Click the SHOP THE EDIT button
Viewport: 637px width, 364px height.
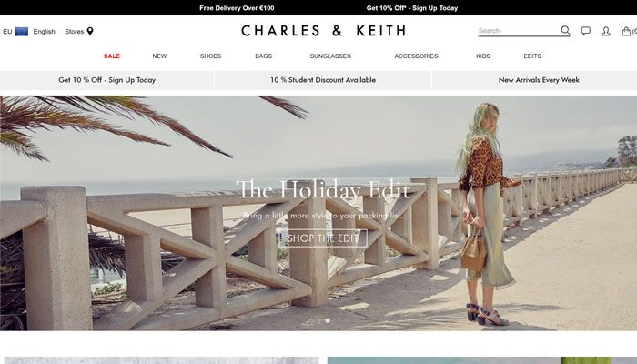click(x=323, y=238)
